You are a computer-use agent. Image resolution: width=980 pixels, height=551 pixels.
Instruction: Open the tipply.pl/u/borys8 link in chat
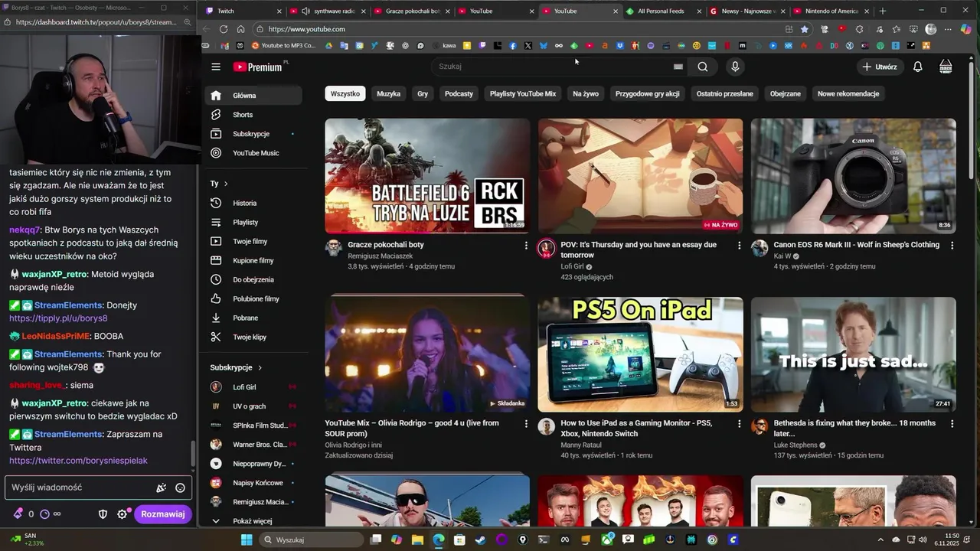tap(58, 318)
